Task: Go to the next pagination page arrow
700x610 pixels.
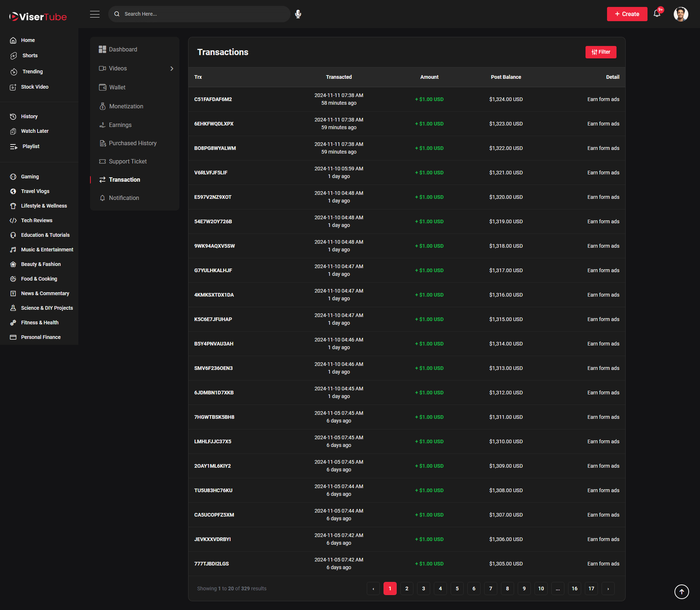Action: point(608,588)
